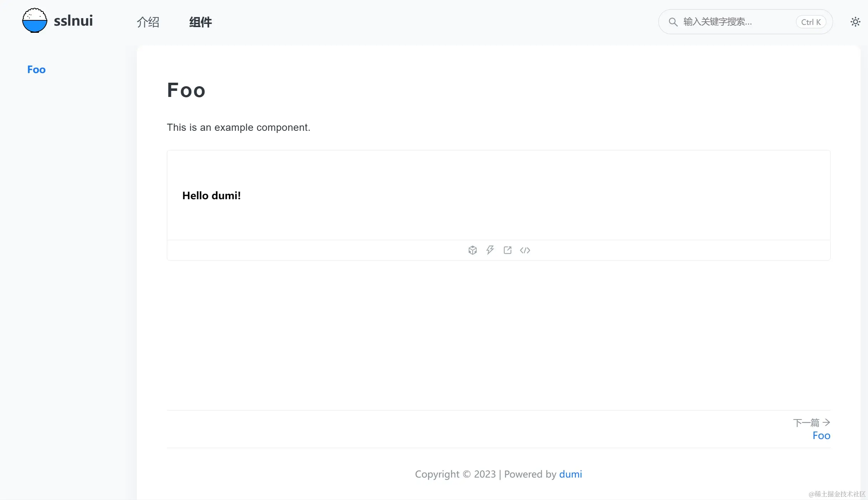The height and width of the screenshot is (500, 868).
Task: Click the rice bowl logo icon
Action: click(x=35, y=21)
